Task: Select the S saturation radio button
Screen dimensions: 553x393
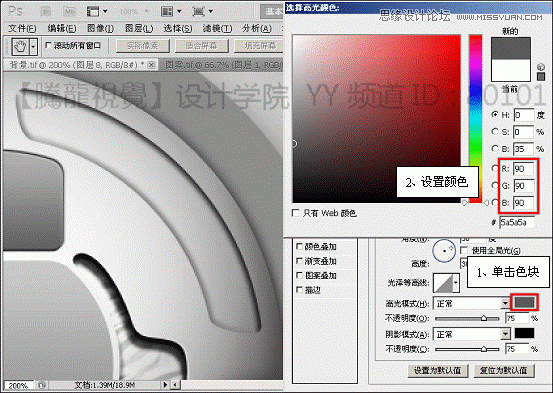Action: click(x=495, y=131)
